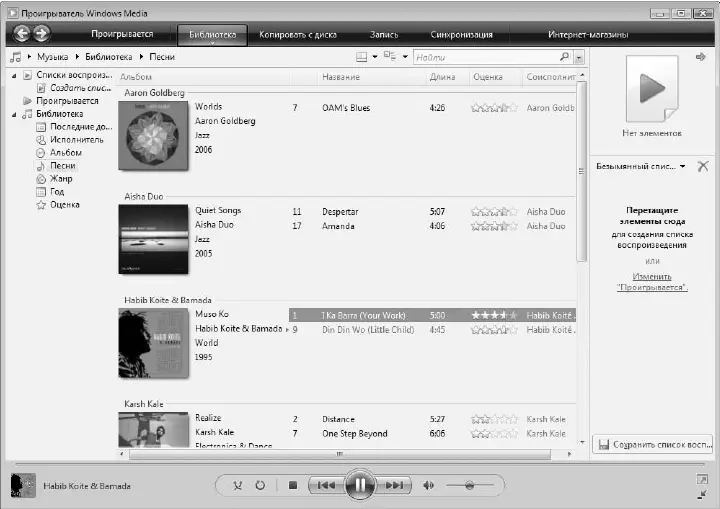Adjust the volume slider

(469, 485)
